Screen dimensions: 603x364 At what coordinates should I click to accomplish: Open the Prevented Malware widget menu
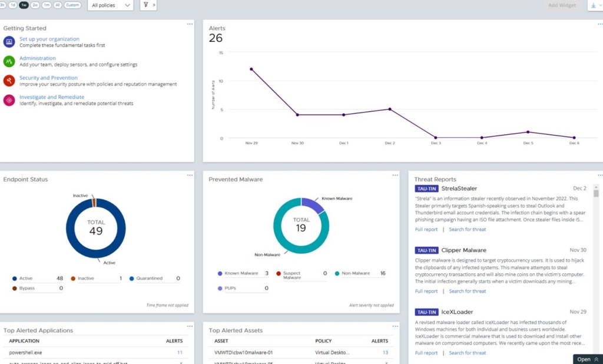click(395, 174)
